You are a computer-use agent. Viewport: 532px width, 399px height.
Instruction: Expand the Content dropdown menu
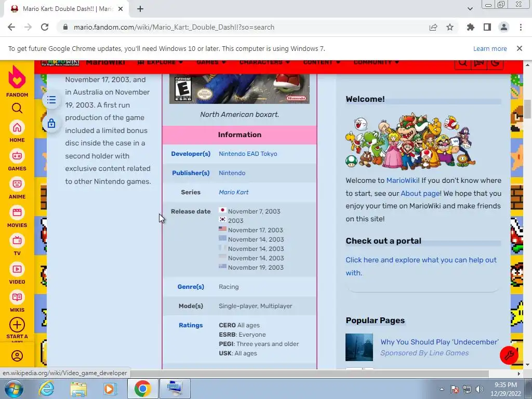pos(322,62)
